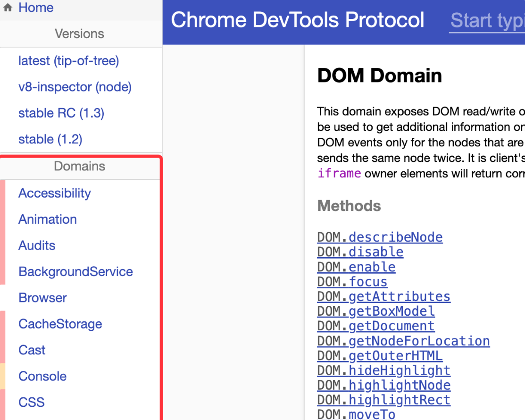
Task: Go to the Console domain
Action: (42, 376)
